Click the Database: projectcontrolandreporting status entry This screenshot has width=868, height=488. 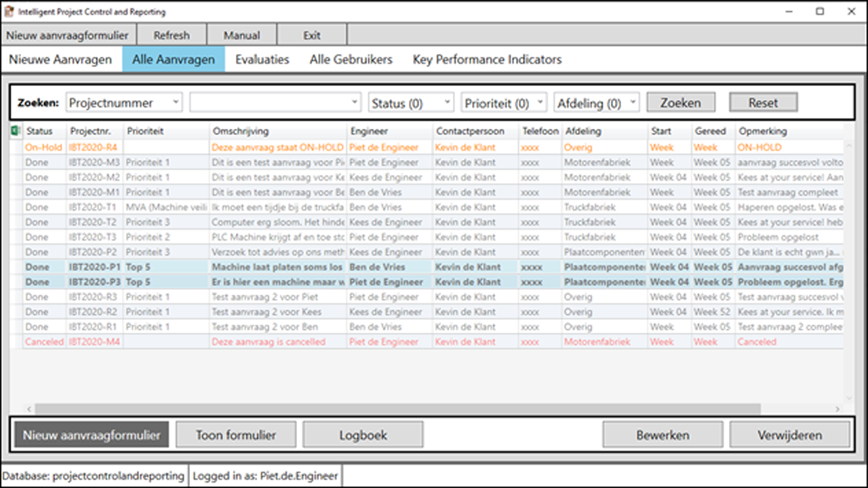point(94,476)
